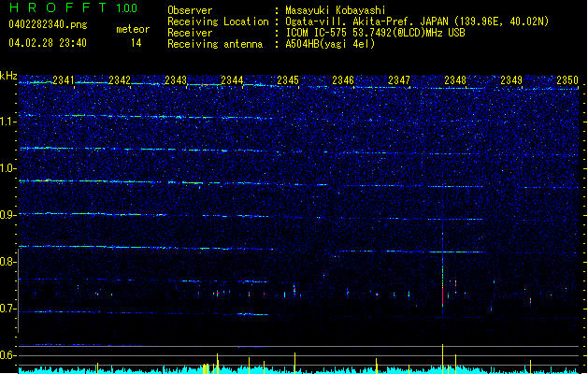This screenshot has height=374, width=588.
Task: Click the date stamp 04.02.28 23:40
Action: 48,43
